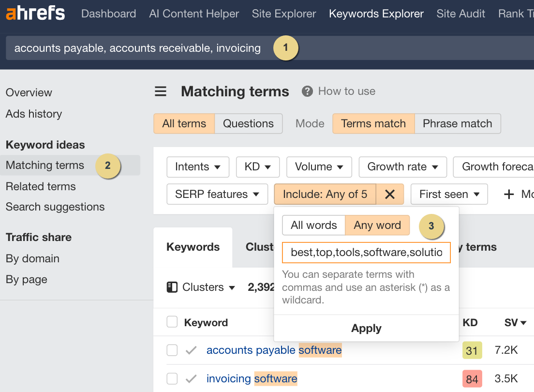Check the box next to invoicing software

(172, 378)
